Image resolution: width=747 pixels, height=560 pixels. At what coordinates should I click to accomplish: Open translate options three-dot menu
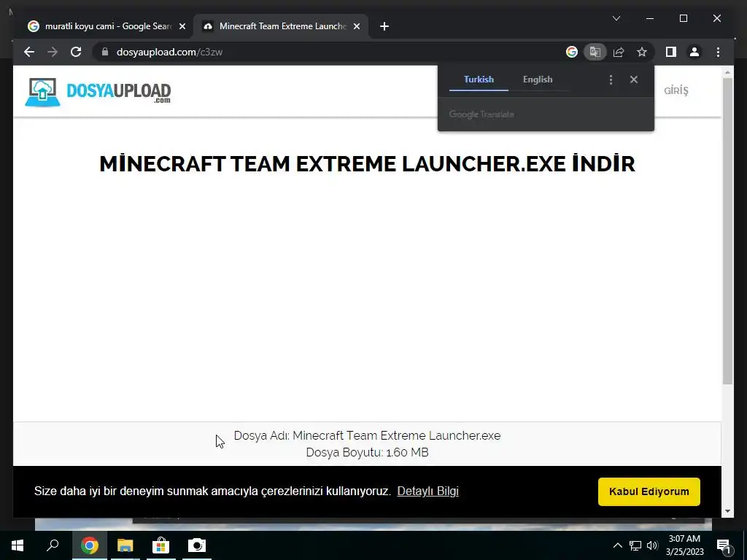pos(611,79)
